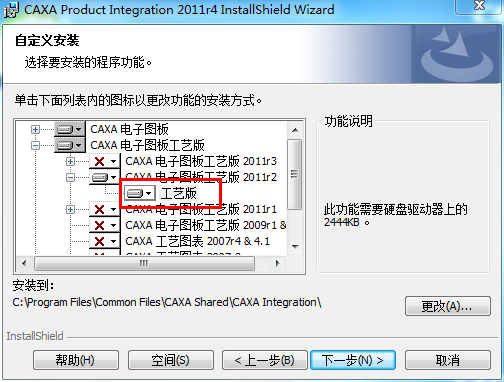Select the CAXA 电子图板 tree label
The image size is (504, 382).
pos(129,129)
